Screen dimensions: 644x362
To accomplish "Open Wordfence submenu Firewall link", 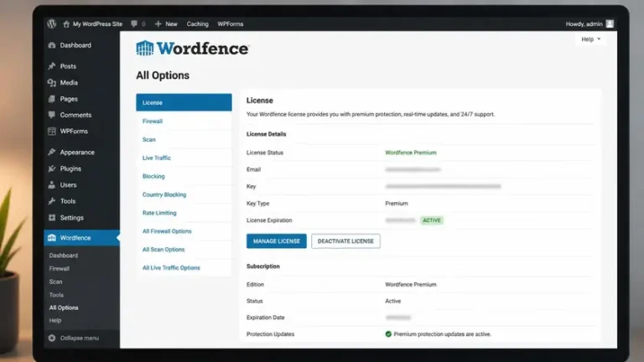I will [x=60, y=268].
